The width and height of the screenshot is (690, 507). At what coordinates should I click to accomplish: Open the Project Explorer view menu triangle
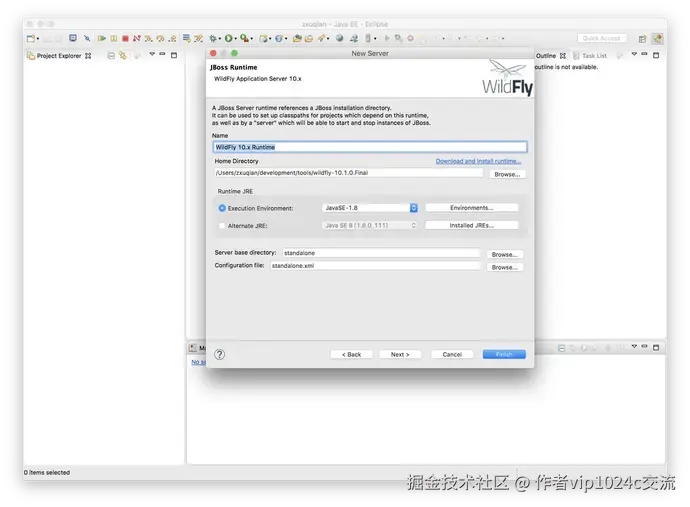point(152,54)
